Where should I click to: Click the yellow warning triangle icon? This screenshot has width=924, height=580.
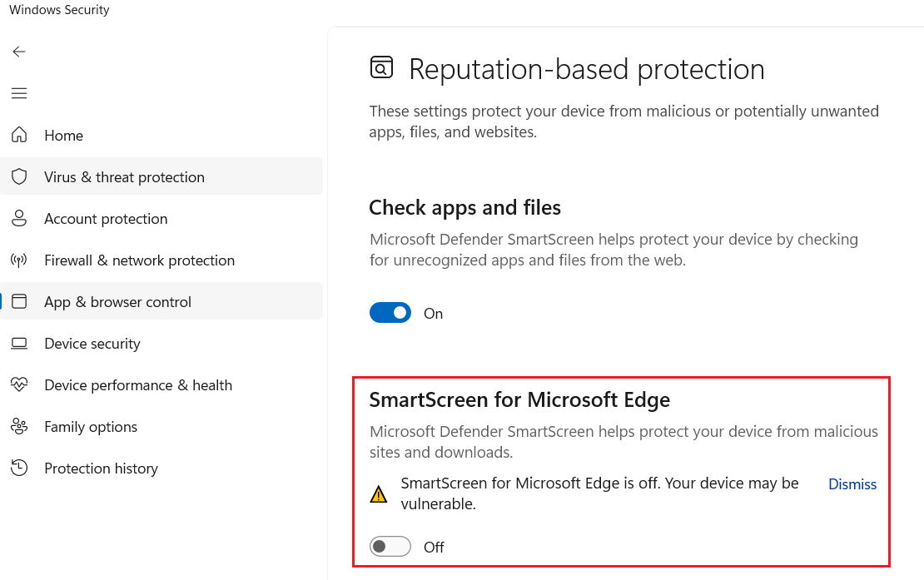coord(378,494)
